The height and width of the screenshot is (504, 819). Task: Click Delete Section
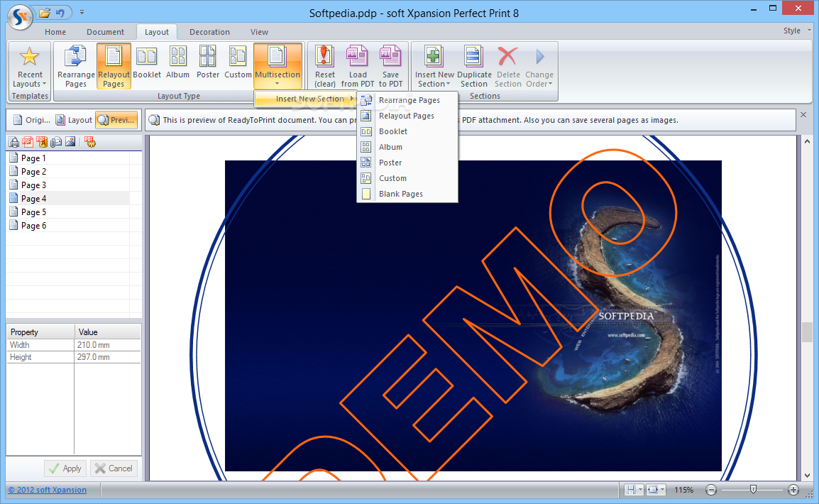(508, 66)
